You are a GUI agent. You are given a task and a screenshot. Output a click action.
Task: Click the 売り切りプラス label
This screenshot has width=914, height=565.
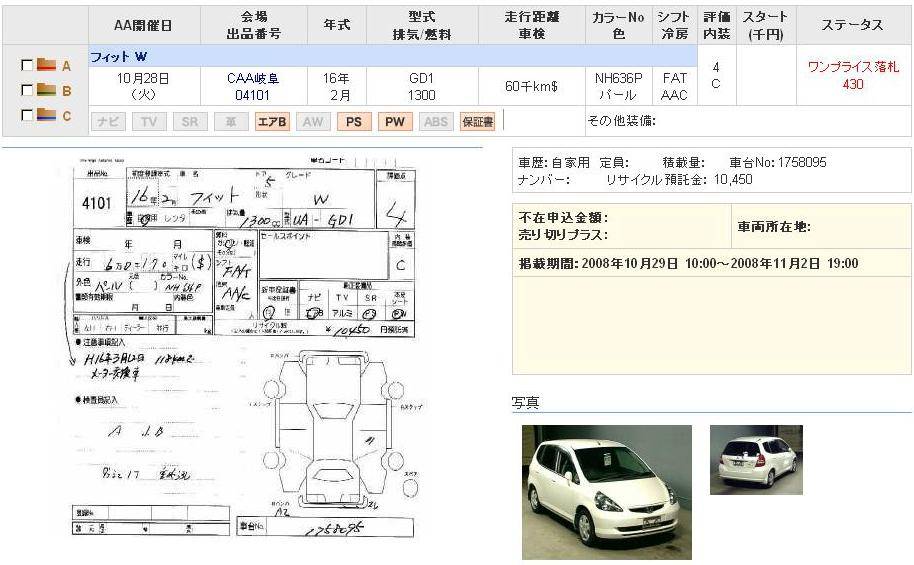click(563, 234)
